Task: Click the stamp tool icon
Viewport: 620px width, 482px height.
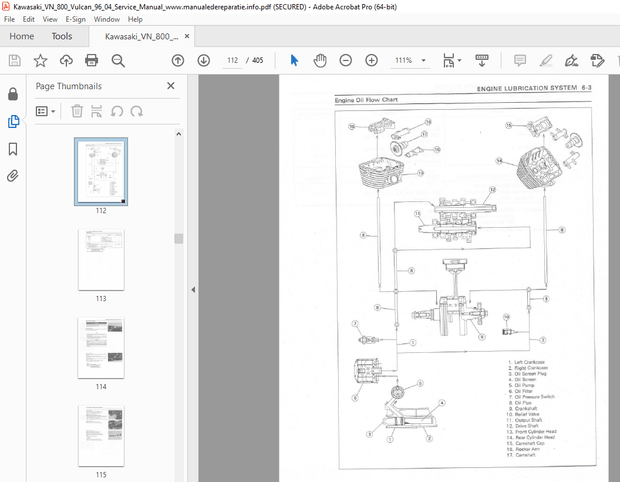Action: click(597, 60)
